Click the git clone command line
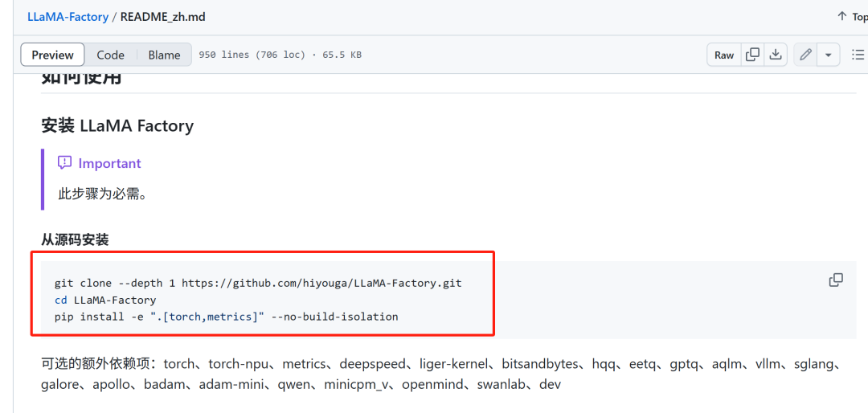The height and width of the screenshot is (413, 868). tap(258, 283)
